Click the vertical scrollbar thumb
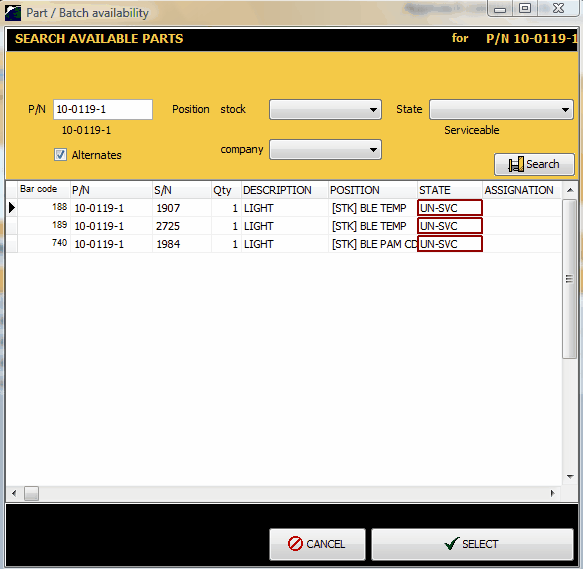 tap(569, 279)
